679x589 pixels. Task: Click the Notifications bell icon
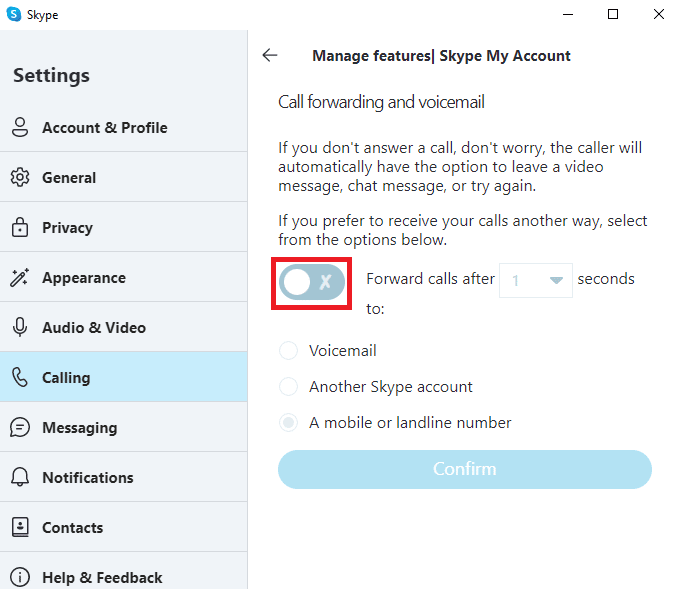click(x=20, y=477)
